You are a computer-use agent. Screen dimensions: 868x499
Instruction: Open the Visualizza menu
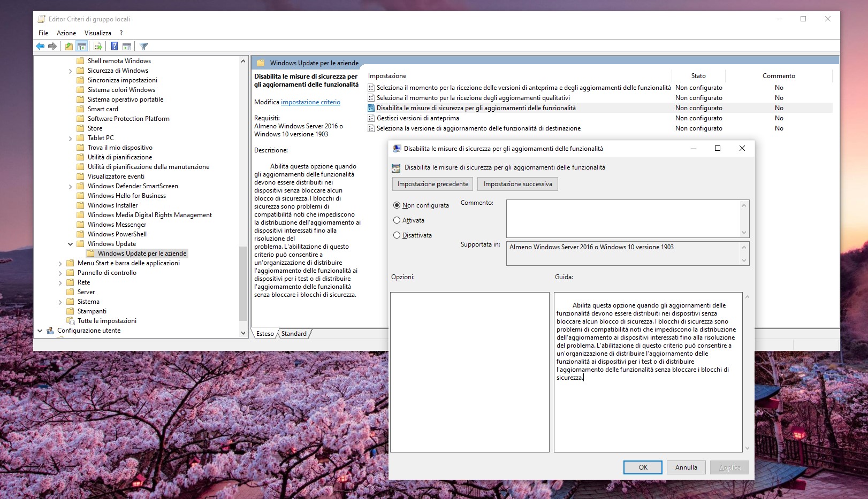[x=98, y=33]
